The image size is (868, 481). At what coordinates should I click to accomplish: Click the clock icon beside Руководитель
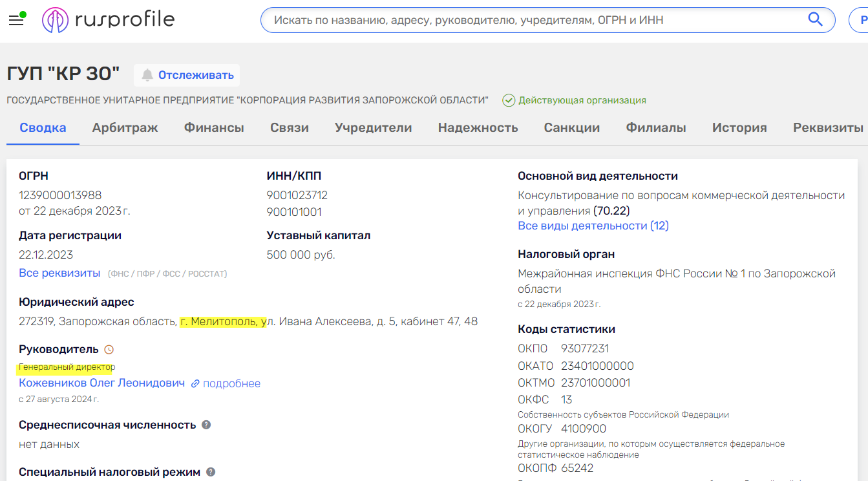point(109,350)
